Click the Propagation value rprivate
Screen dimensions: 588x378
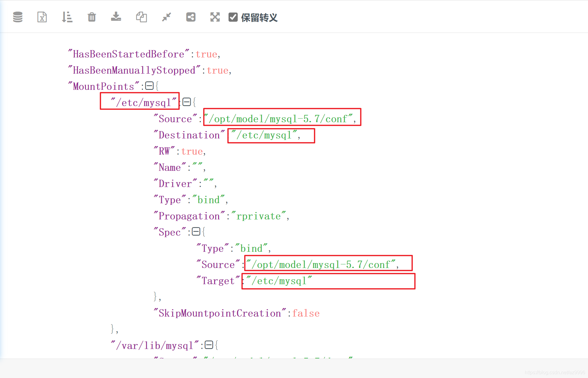[258, 216]
